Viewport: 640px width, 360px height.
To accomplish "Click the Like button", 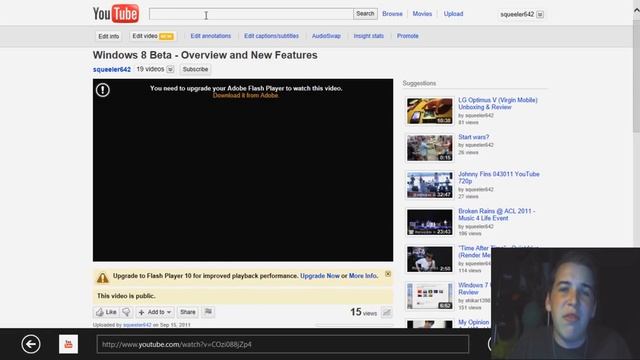I will pos(107,312).
